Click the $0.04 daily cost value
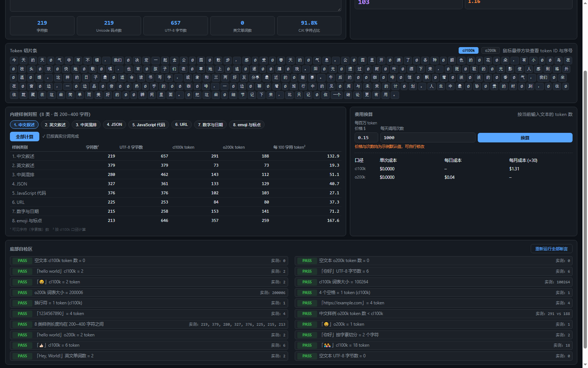Image resolution: width=588 pixels, height=368 pixels. [x=449, y=177]
